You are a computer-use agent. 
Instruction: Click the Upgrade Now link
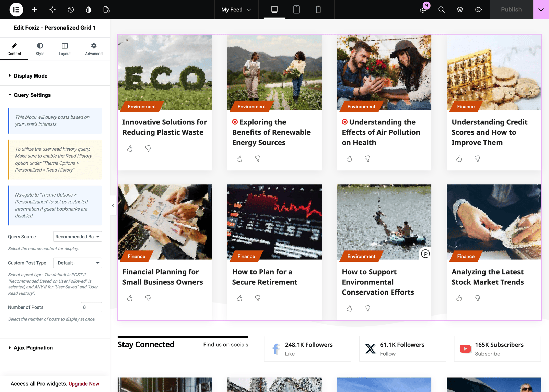(84, 384)
